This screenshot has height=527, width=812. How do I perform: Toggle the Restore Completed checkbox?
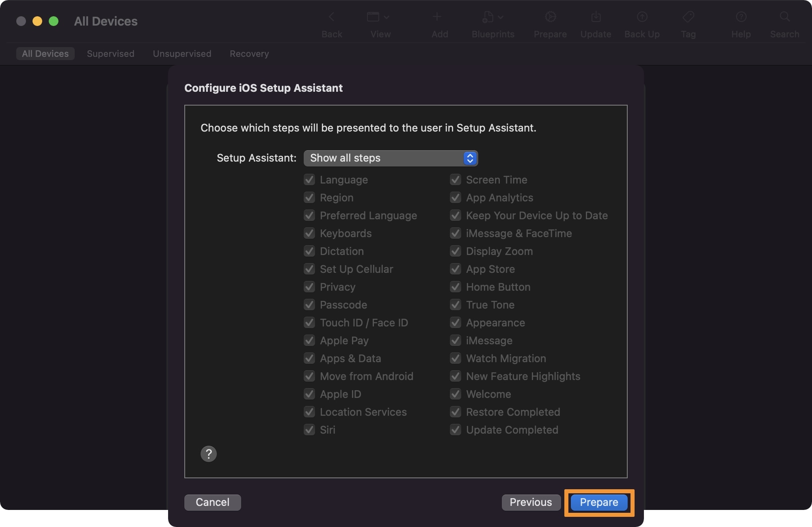456,412
